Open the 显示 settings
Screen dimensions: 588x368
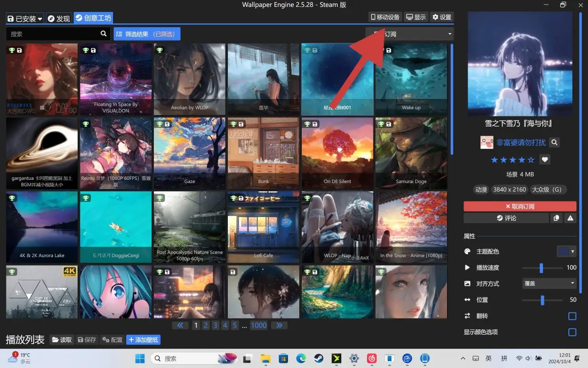coord(416,17)
